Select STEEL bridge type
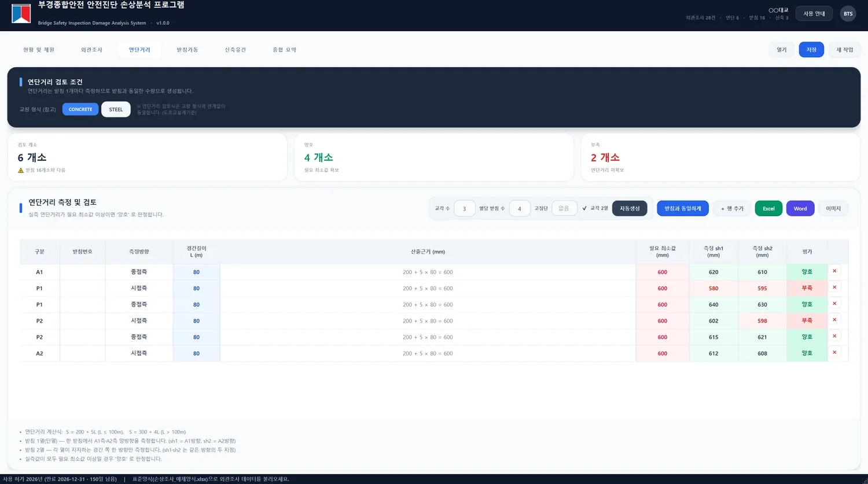 point(116,109)
